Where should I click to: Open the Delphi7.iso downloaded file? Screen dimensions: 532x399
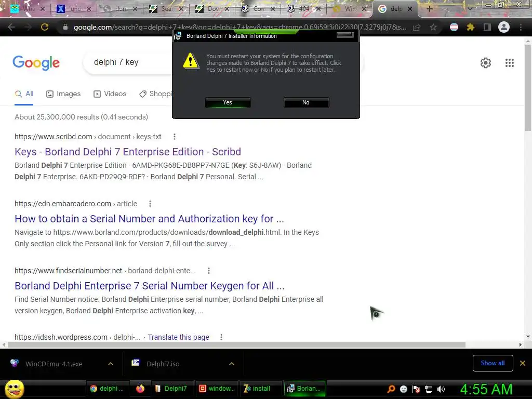pos(163,364)
